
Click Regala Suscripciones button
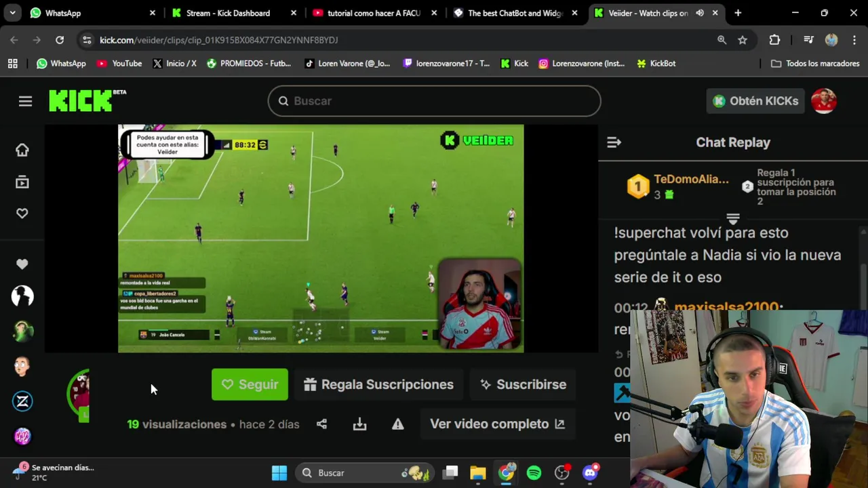378,384
